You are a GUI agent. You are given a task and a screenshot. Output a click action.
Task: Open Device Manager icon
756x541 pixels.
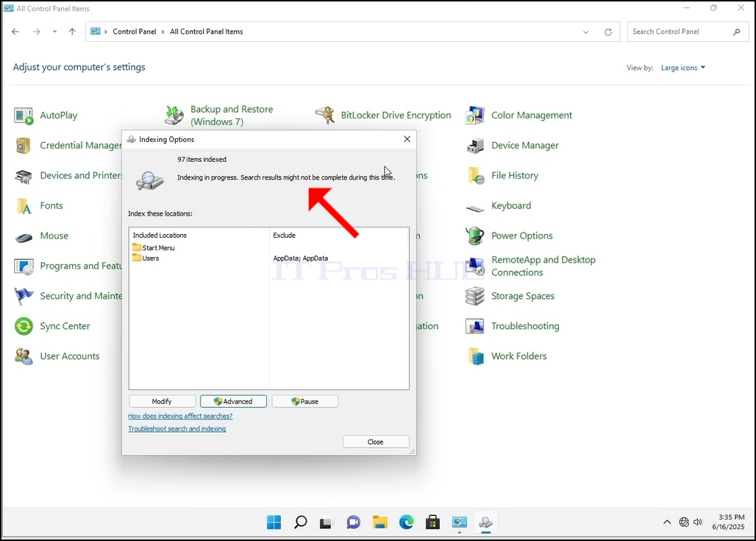point(475,146)
